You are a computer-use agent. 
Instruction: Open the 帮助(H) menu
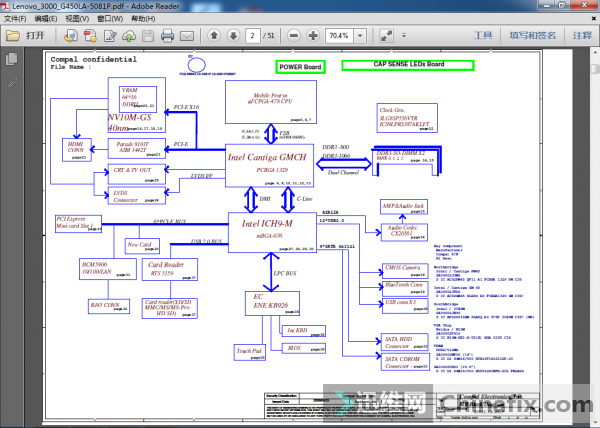point(143,18)
